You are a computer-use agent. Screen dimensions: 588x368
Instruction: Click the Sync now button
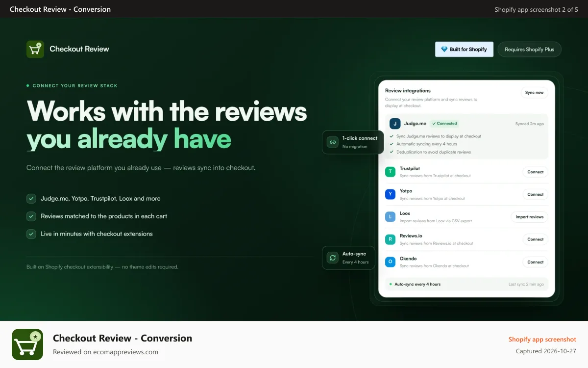pos(534,93)
